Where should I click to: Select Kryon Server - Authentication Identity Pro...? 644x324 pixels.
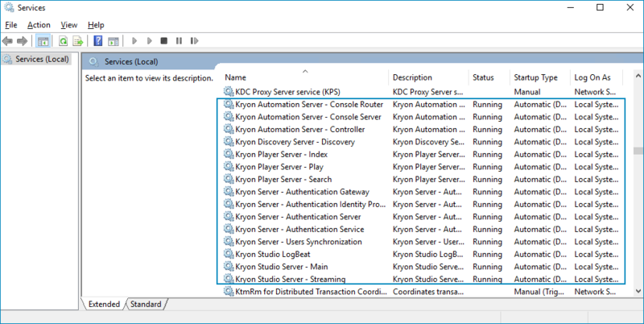pyautogui.click(x=311, y=204)
